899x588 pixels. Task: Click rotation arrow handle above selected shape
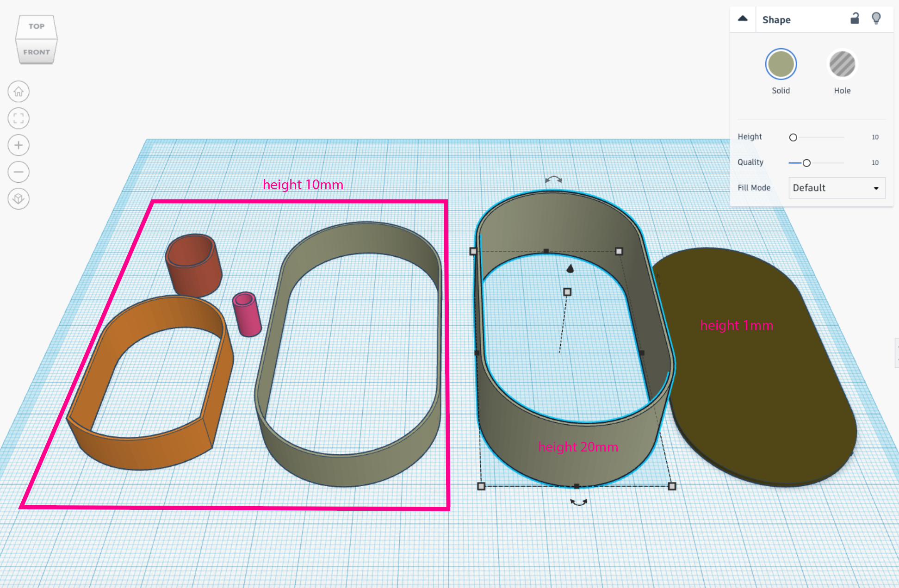point(553,179)
